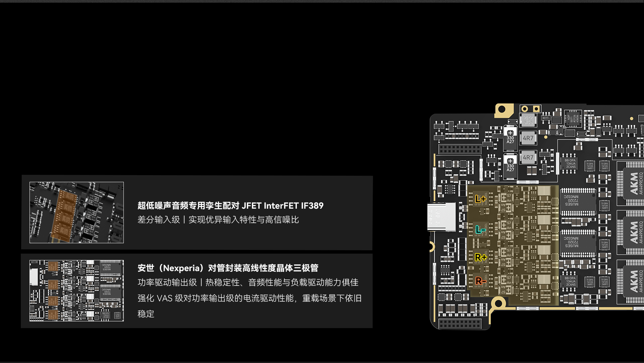Click the cyan L- channel label
Viewport: 644px width, 363px height.
point(480,230)
